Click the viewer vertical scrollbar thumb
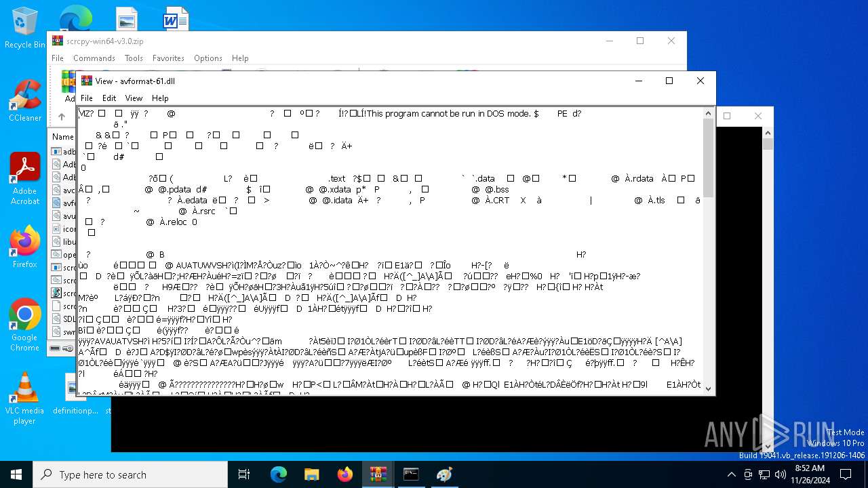The width and height of the screenshot is (868, 488). point(709,158)
